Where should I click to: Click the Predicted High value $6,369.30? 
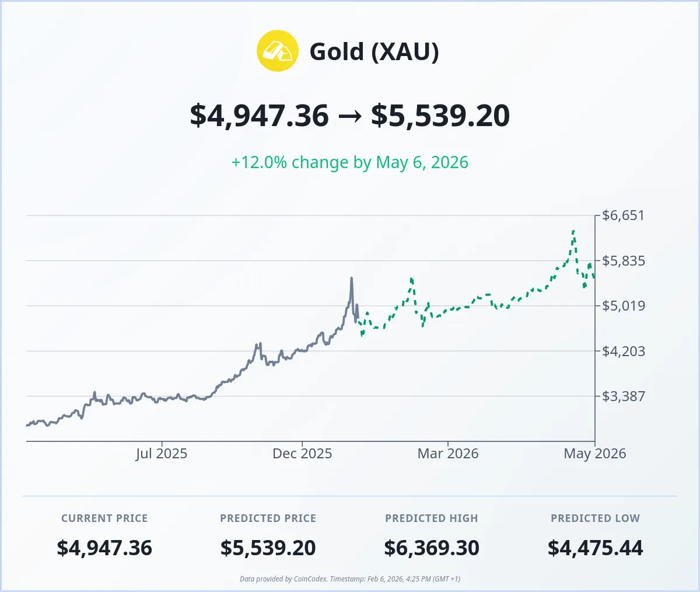(432, 548)
